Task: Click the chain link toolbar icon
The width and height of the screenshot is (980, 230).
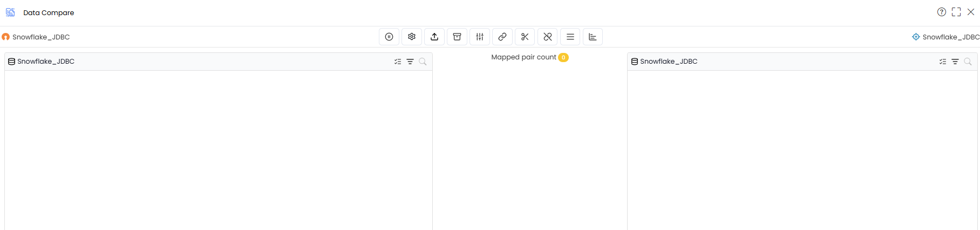Action: pyautogui.click(x=502, y=37)
